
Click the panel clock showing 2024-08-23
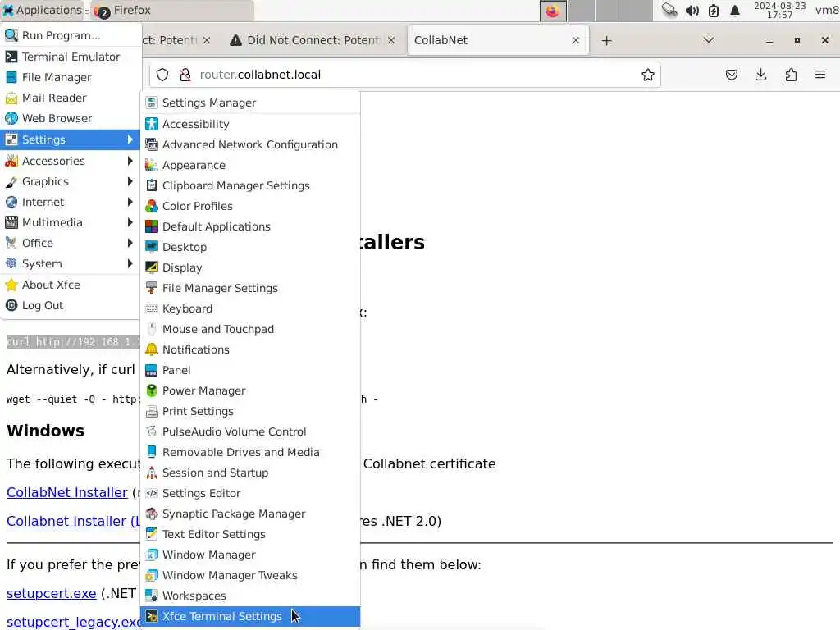(x=779, y=10)
